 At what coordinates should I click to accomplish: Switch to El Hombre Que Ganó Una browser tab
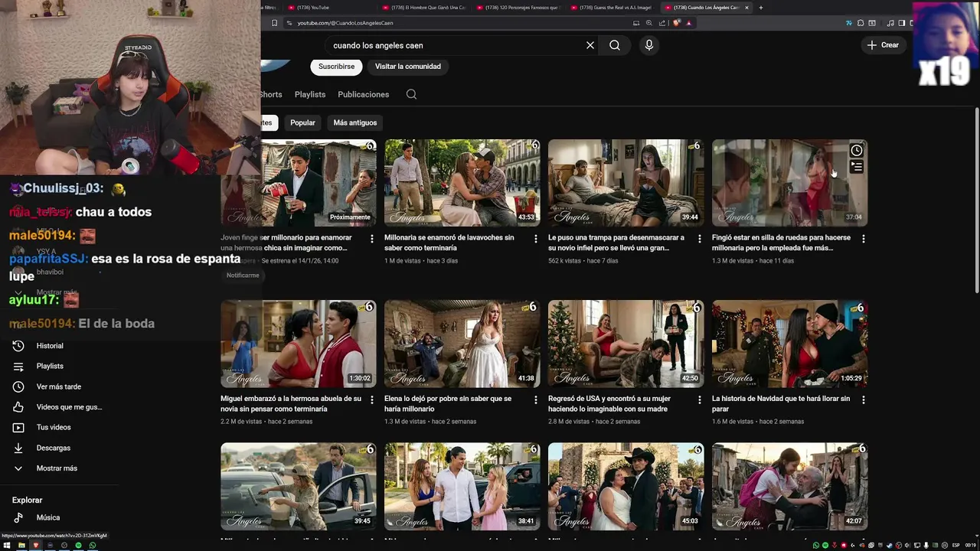coord(423,8)
